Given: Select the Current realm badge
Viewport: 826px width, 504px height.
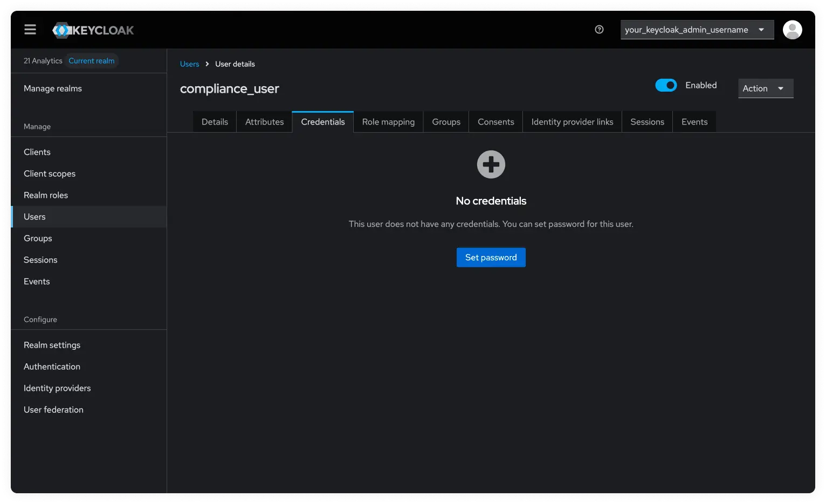Looking at the screenshot, I should pyautogui.click(x=91, y=60).
